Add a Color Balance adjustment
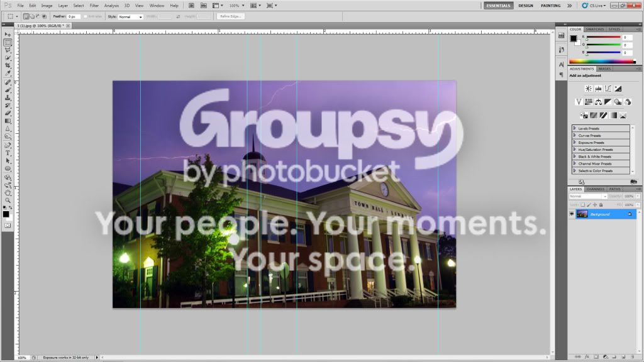 click(x=599, y=102)
